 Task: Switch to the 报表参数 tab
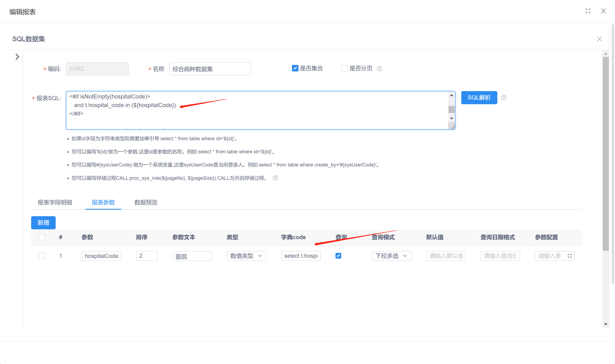point(103,202)
